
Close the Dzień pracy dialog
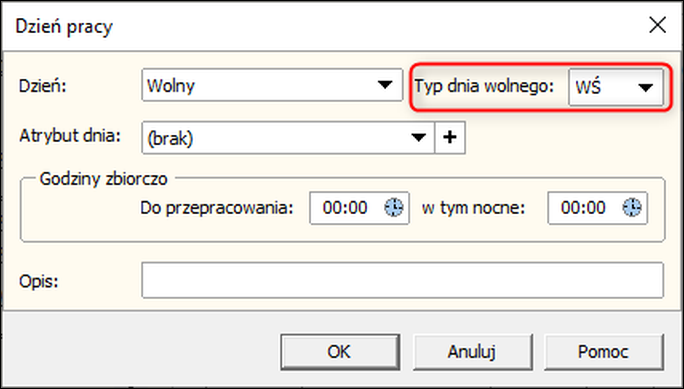[x=657, y=26]
